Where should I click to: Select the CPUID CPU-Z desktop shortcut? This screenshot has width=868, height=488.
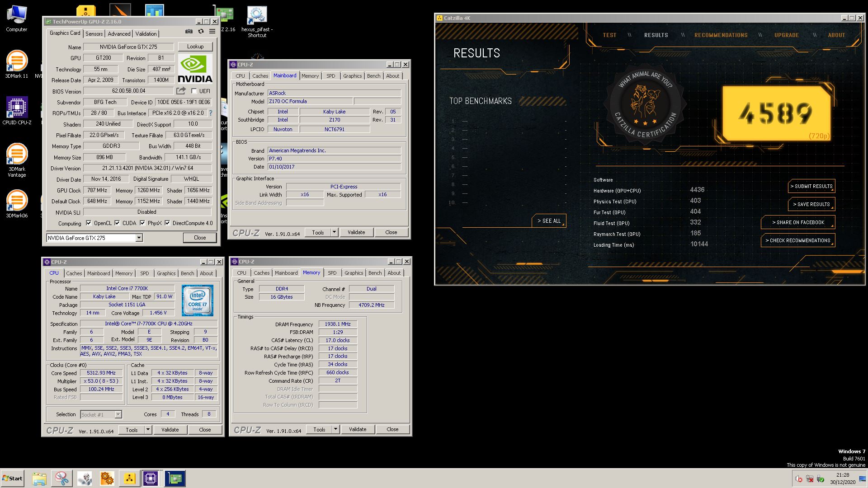(x=17, y=111)
